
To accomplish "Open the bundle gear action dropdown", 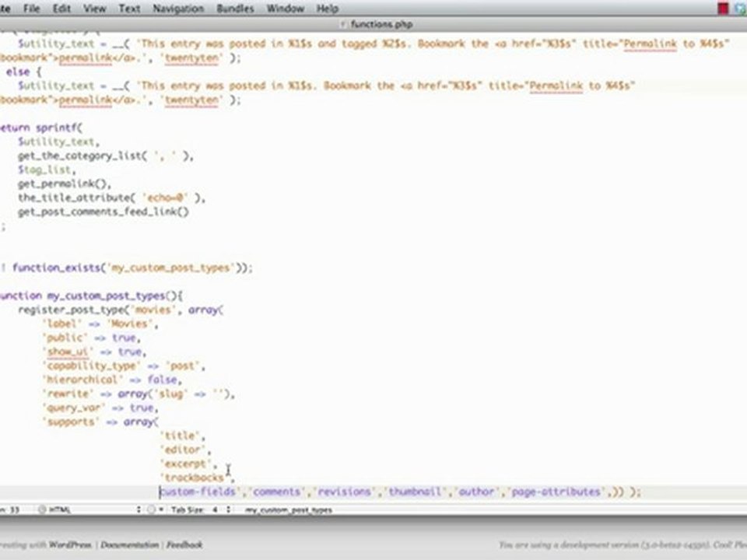I will (x=154, y=509).
